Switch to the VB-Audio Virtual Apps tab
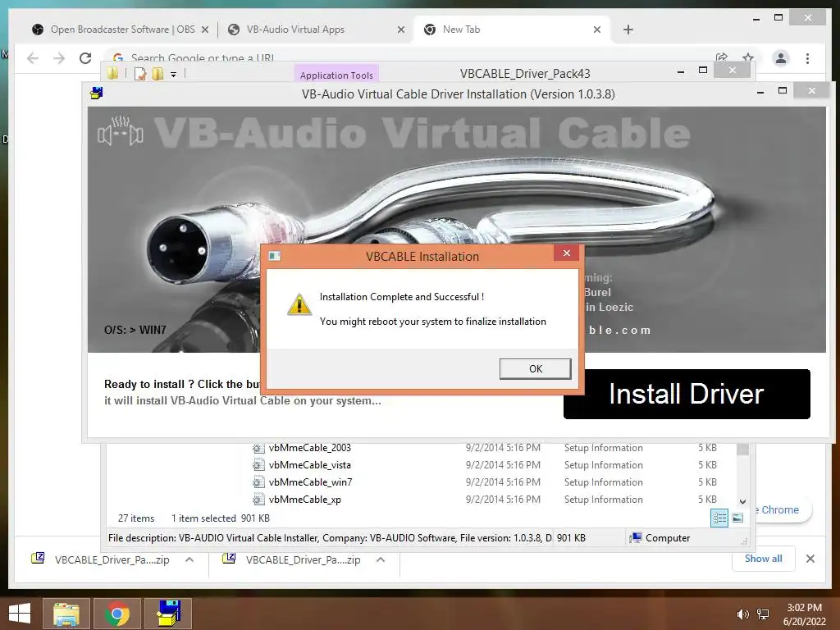Viewport: 840px width, 630px height. point(295,30)
